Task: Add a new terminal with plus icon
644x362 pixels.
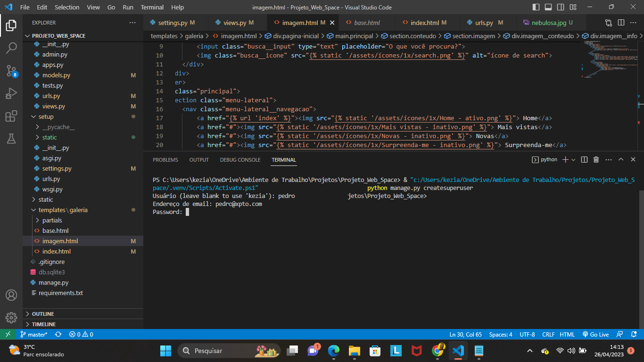Action: 565,160
